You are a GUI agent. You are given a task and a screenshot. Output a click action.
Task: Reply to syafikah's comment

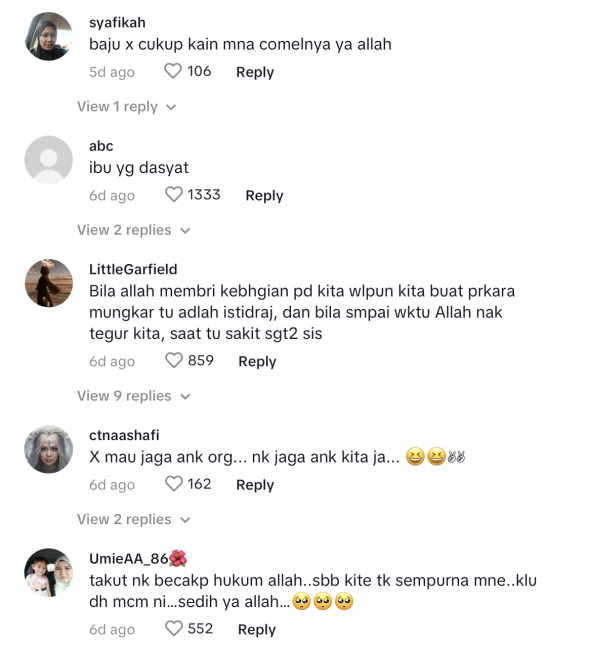coord(255,72)
